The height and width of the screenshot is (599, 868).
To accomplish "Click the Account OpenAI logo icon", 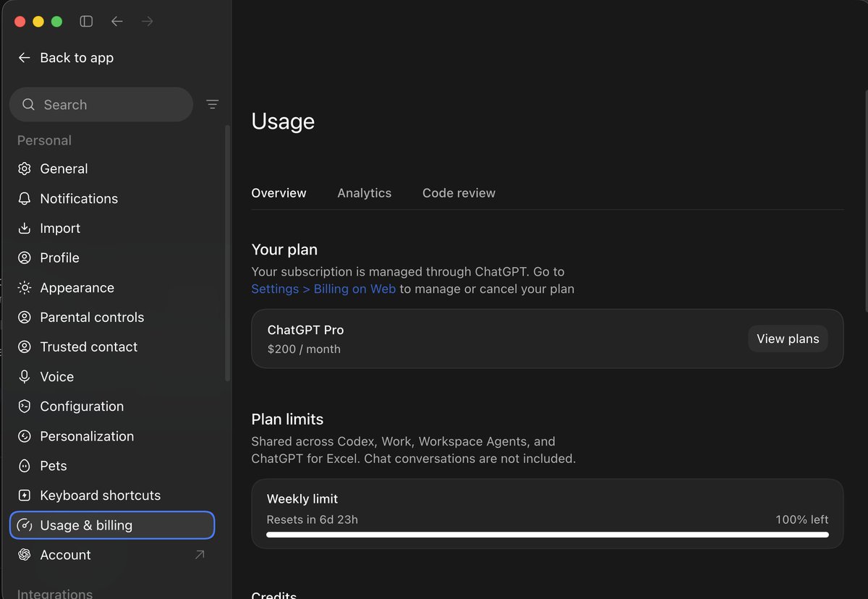I will point(25,555).
